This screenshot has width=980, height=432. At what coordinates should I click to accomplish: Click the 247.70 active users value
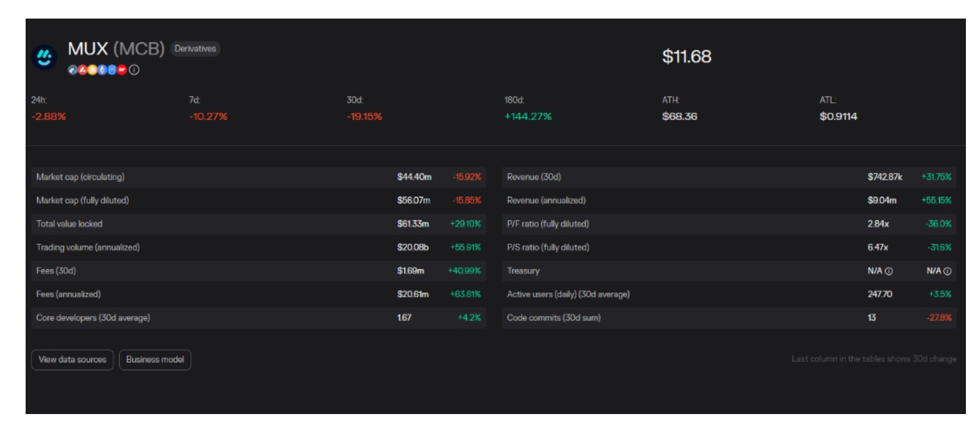point(880,294)
